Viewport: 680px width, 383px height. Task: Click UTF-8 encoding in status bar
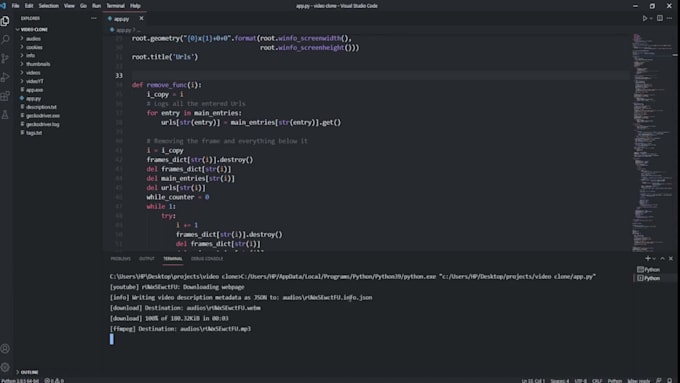click(580, 380)
